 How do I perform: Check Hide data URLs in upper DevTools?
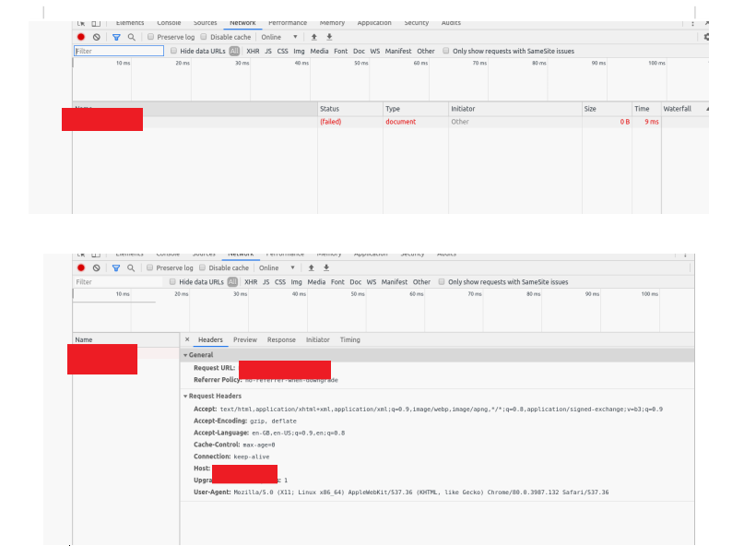point(173,51)
